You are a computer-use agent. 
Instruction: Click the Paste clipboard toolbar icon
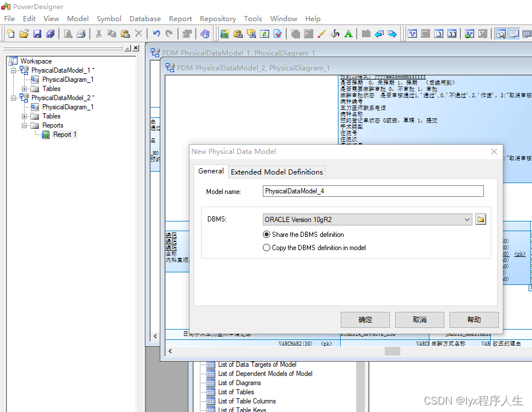click(125, 34)
